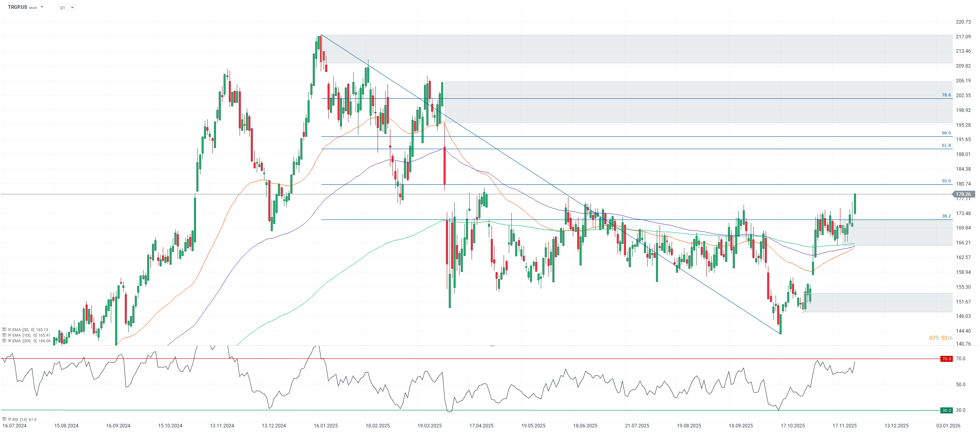Click the RSI 30.0 oversold level marker
Image resolution: width=980 pixels, height=433 pixels.
(946, 411)
